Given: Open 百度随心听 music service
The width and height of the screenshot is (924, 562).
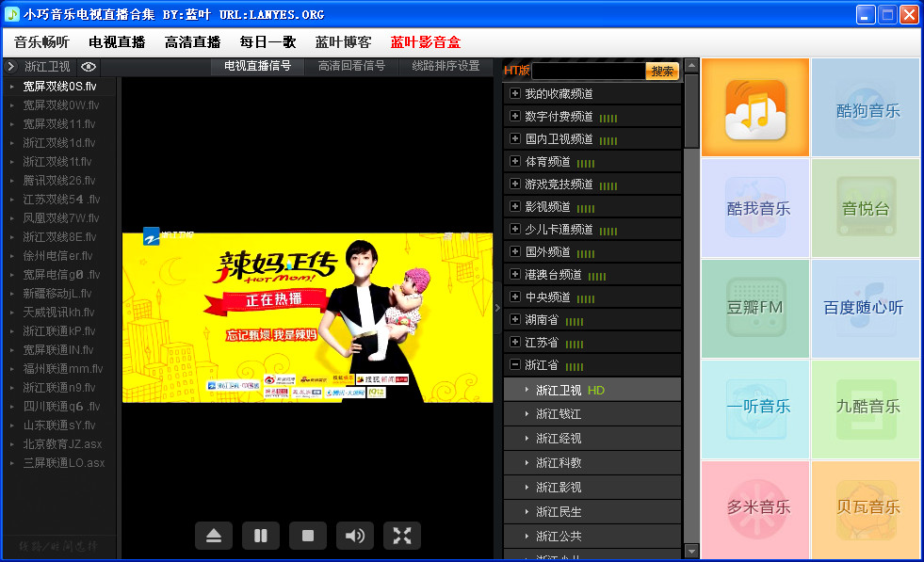Looking at the screenshot, I should point(865,309).
